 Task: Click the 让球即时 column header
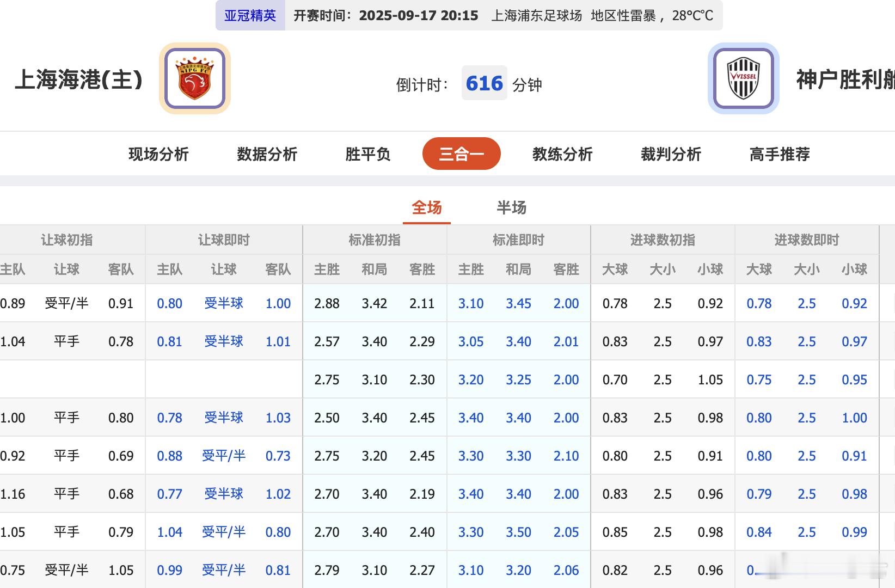(x=224, y=240)
